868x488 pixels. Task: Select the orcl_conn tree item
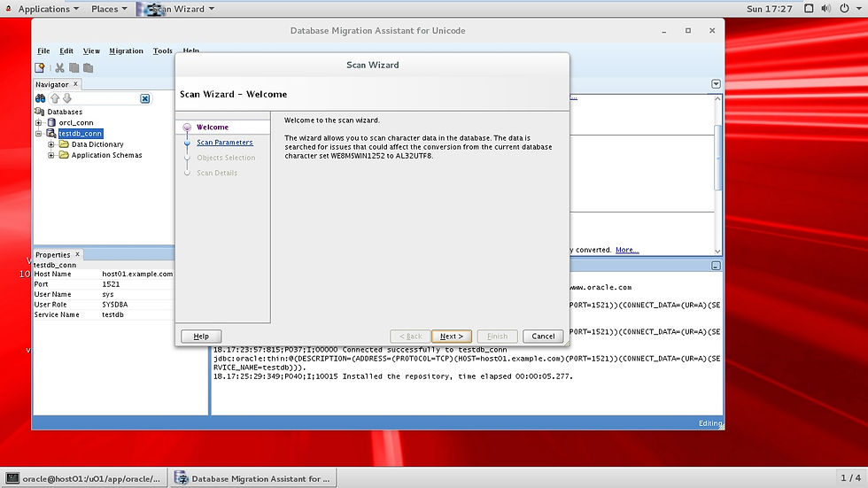coord(76,122)
